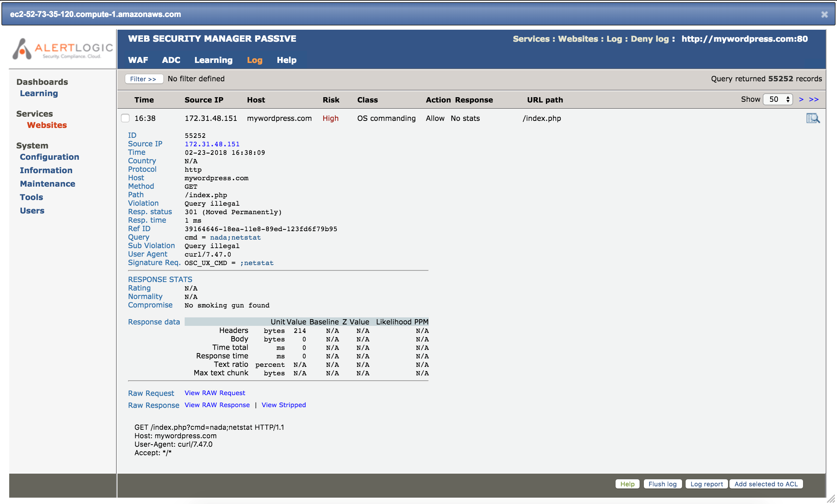Image resolution: width=837 pixels, height=504 pixels.
Task: Click Services breadcrumb link
Action: pyautogui.click(x=531, y=39)
